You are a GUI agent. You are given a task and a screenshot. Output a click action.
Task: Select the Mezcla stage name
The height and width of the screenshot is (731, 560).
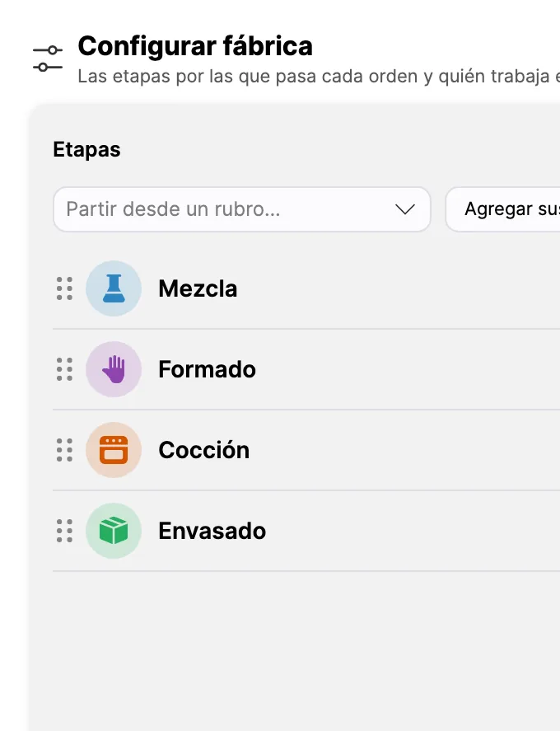coord(198,288)
